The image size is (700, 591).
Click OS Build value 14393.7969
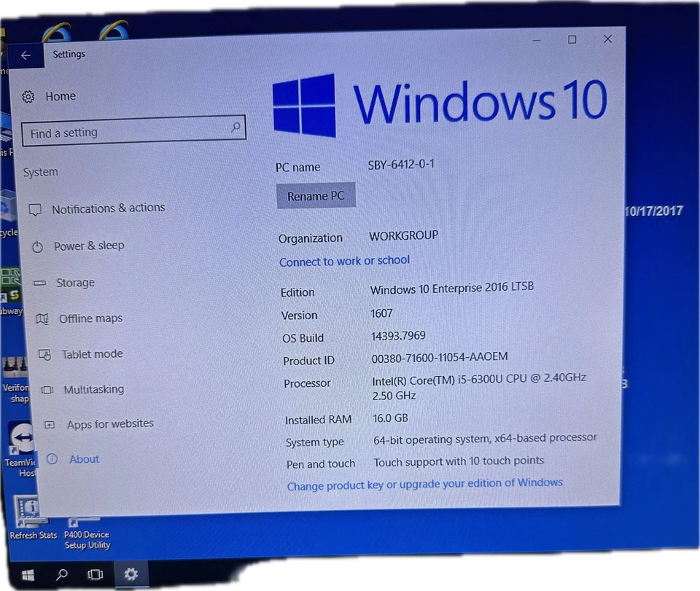(398, 335)
